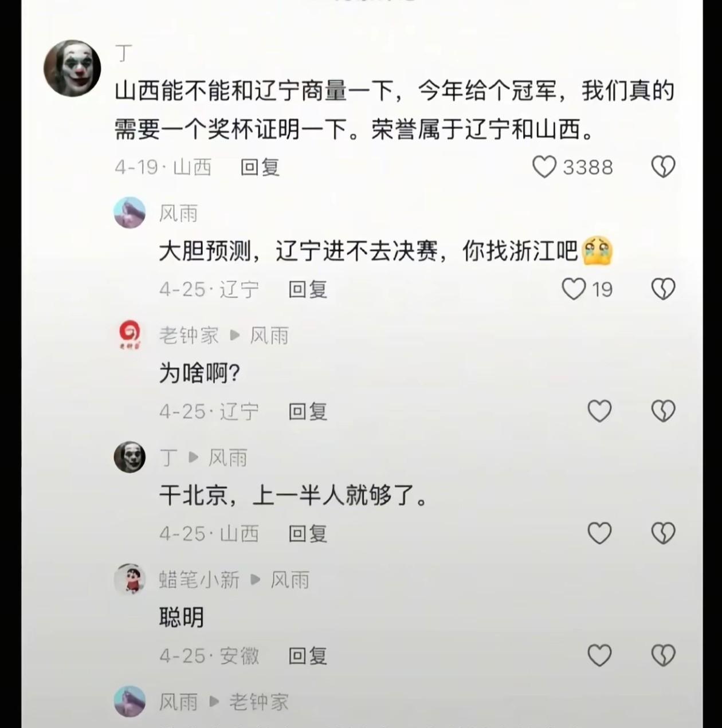
Task: Open username 蜡笔小新 profile link
Action: (x=199, y=580)
